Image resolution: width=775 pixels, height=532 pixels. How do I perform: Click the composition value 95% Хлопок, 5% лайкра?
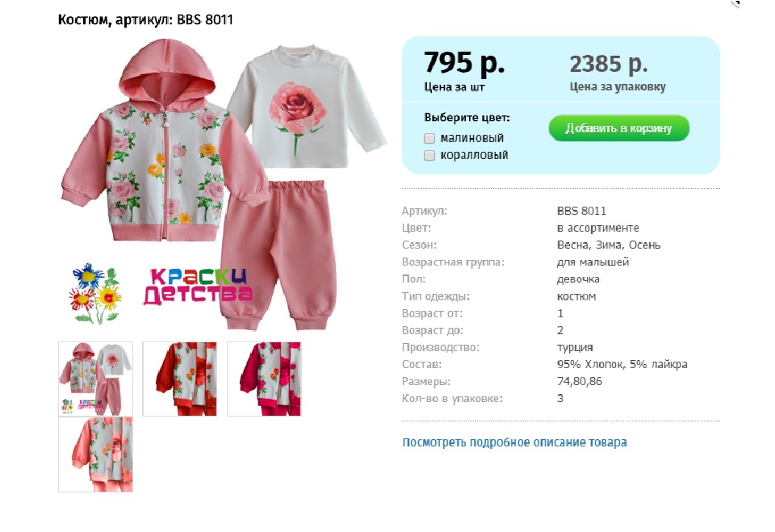[622, 364]
